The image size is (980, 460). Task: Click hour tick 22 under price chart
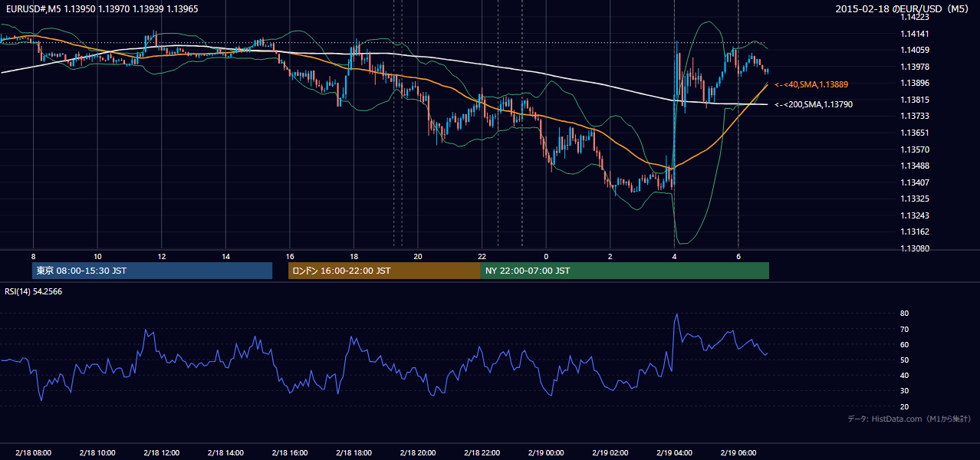pyautogui.click(x=482, y=256)
